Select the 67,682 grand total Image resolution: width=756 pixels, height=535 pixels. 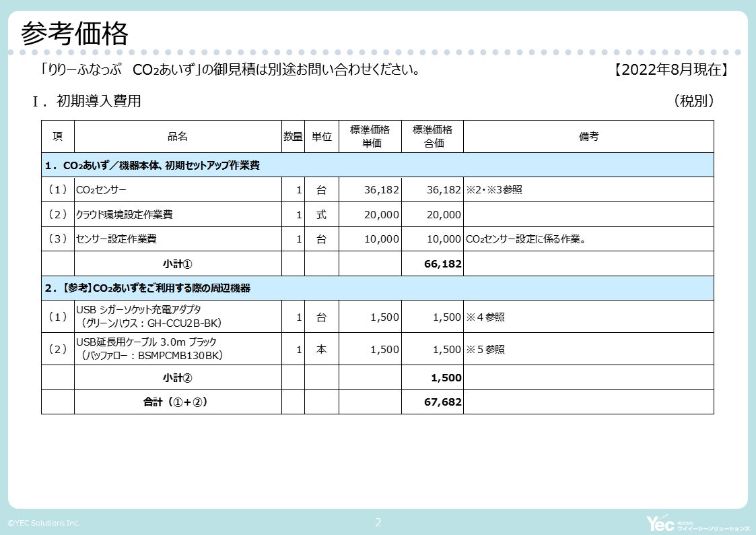tap(442, 402)
